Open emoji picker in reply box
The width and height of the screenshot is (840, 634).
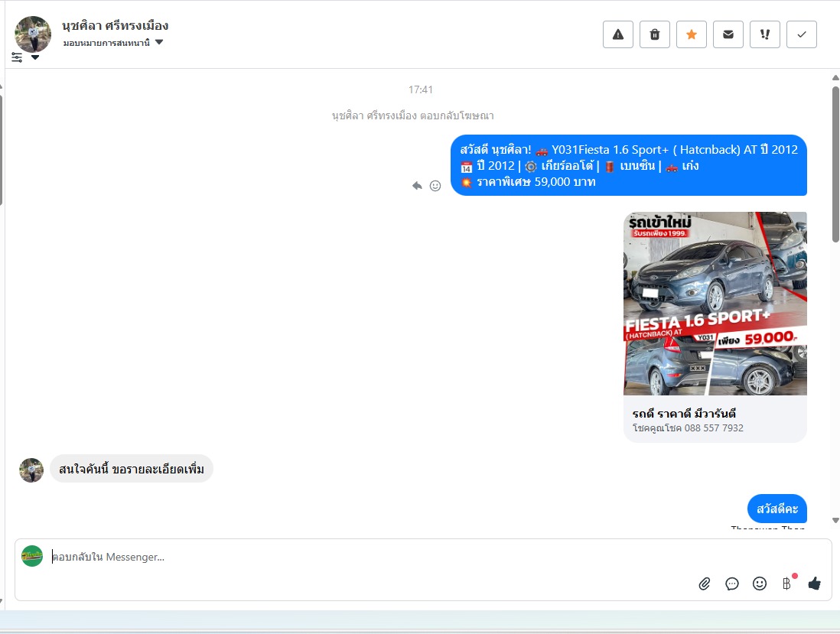760,584
